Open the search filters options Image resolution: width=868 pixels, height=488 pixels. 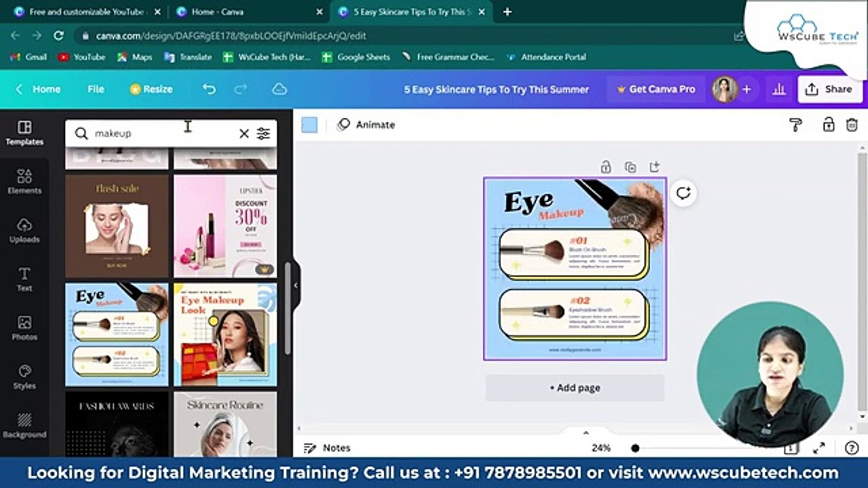point(263,133)
